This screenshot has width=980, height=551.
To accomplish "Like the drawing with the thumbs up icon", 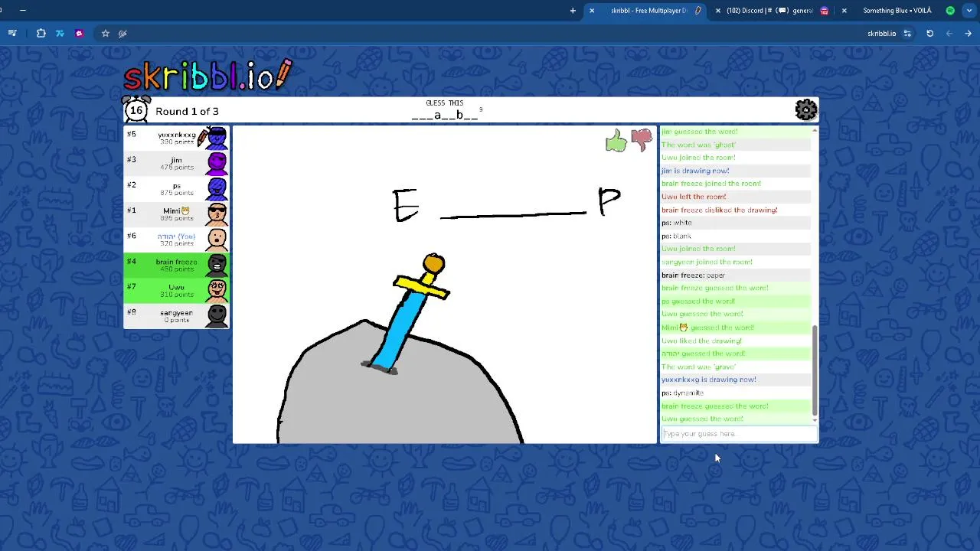I will [x=616, y=141].
